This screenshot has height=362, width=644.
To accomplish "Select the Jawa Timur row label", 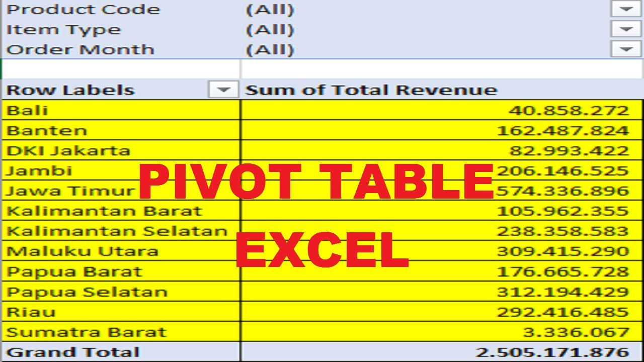I will click(x=121, y=191).
